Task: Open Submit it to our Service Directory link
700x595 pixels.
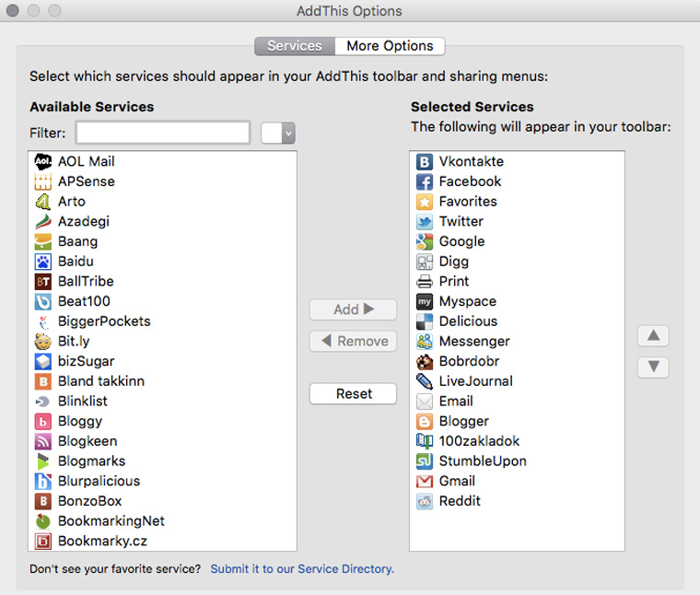Action: click(302, 569)
